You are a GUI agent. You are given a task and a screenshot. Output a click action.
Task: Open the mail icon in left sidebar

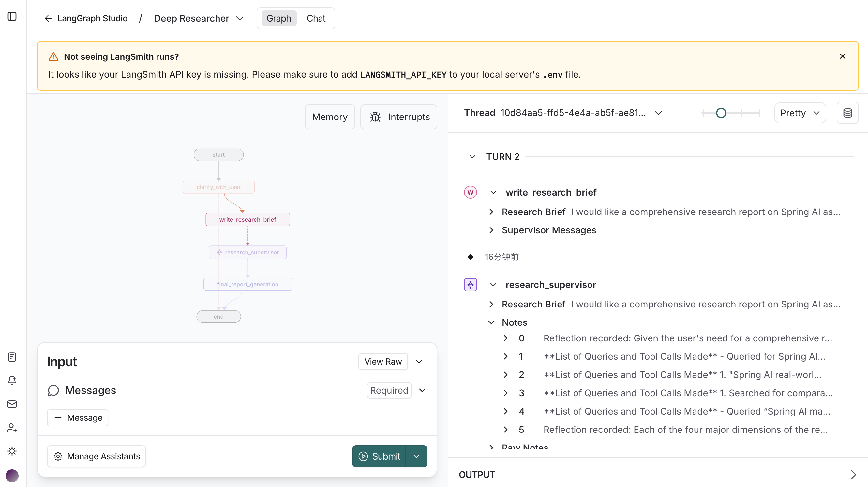[12, 404]
